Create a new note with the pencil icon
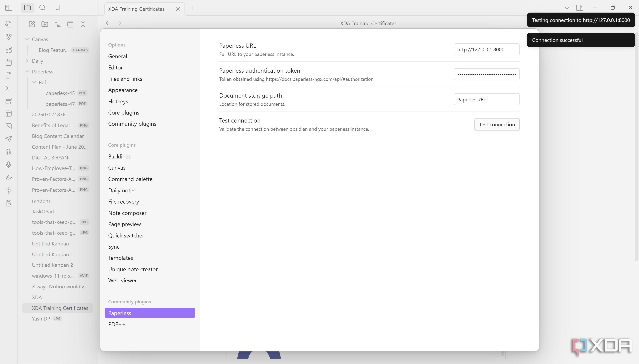Viewport: 639px width, 364px height. tap(32, 24)
